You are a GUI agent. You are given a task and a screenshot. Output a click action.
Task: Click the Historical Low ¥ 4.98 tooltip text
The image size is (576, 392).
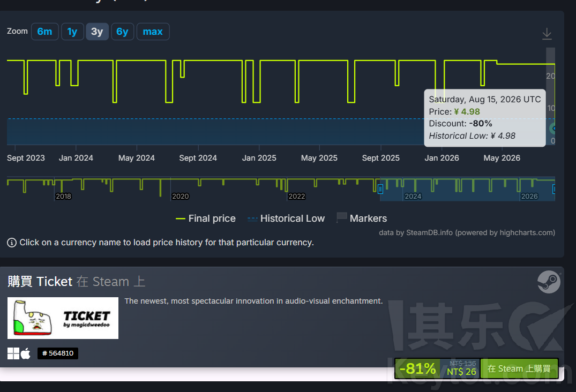[x=472, y=136]
